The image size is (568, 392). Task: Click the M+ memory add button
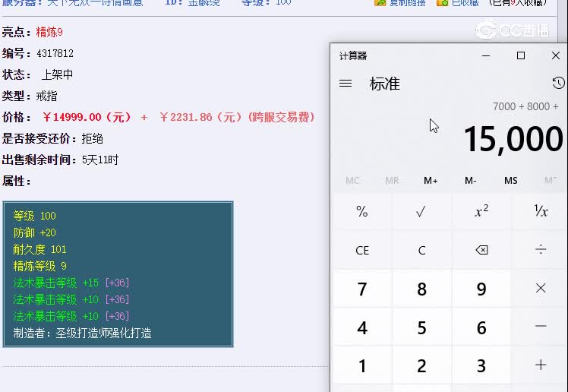431,180
